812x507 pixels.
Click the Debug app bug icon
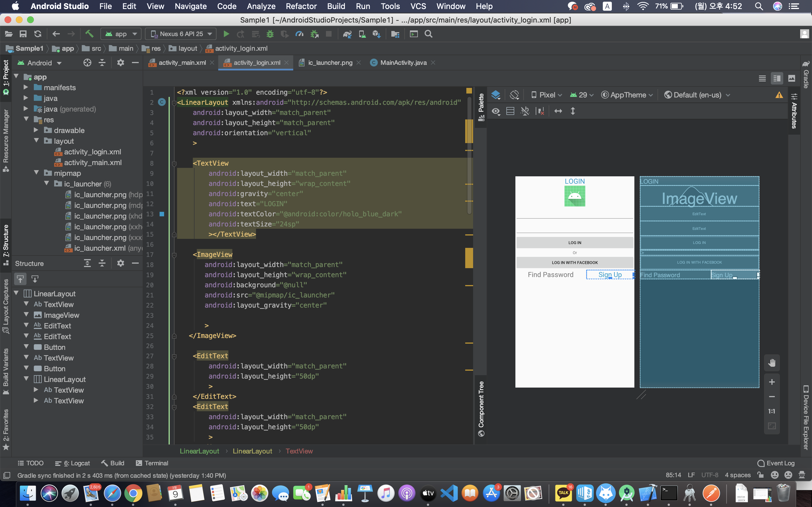270,34
